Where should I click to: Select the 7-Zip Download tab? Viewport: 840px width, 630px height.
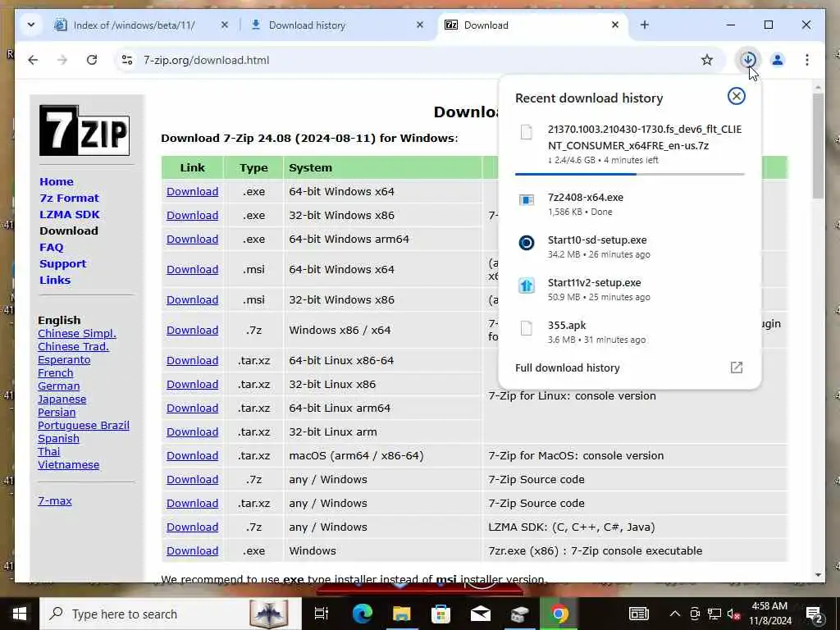(532, 25)
